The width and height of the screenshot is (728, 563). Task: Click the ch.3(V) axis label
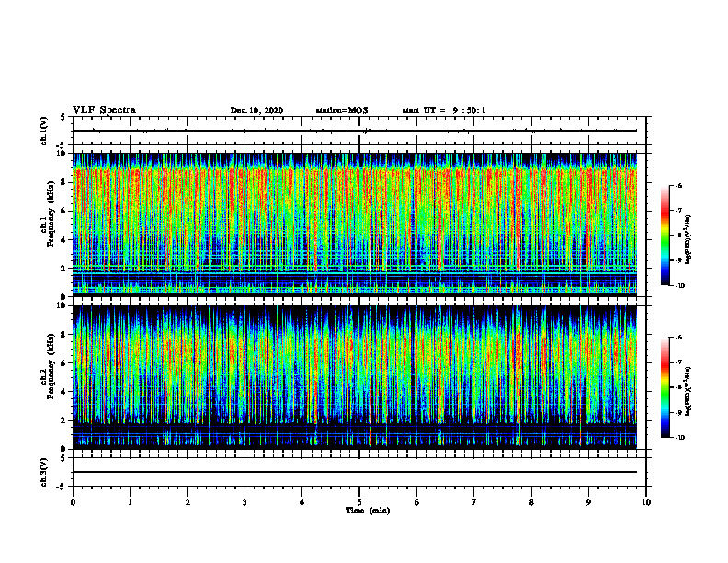tap(43, 472)
